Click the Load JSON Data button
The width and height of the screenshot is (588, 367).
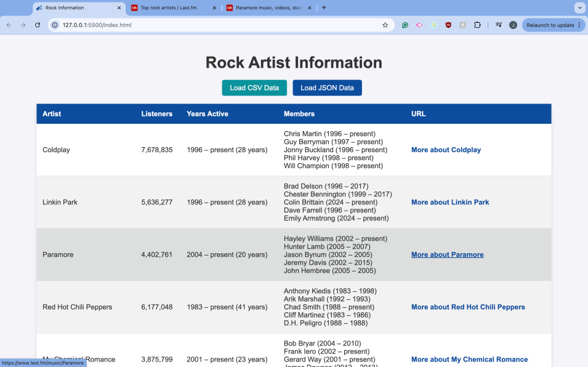tap(327, 87)
